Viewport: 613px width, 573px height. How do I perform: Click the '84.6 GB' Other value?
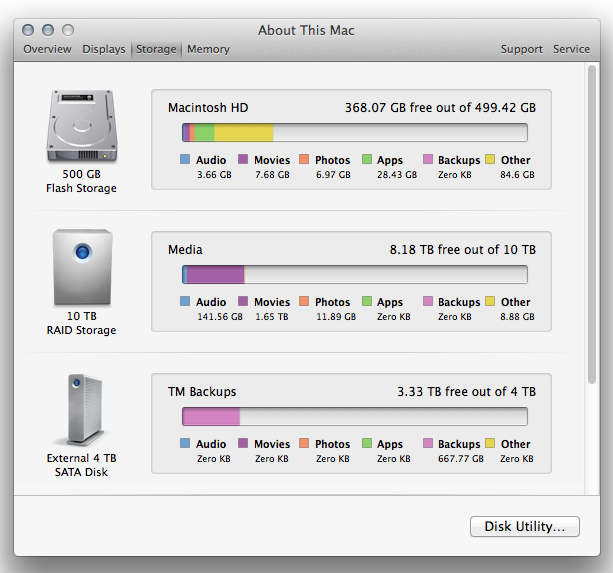click(517, 175)
